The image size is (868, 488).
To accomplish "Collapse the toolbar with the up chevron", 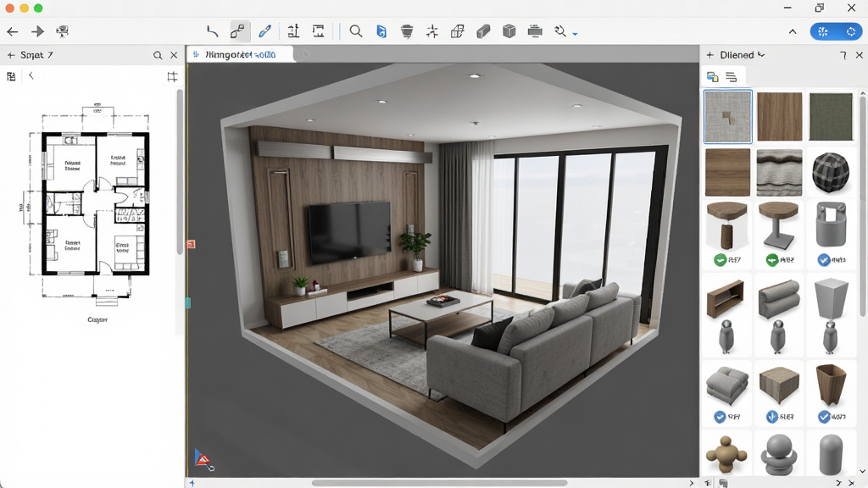I will pos(793,31).
